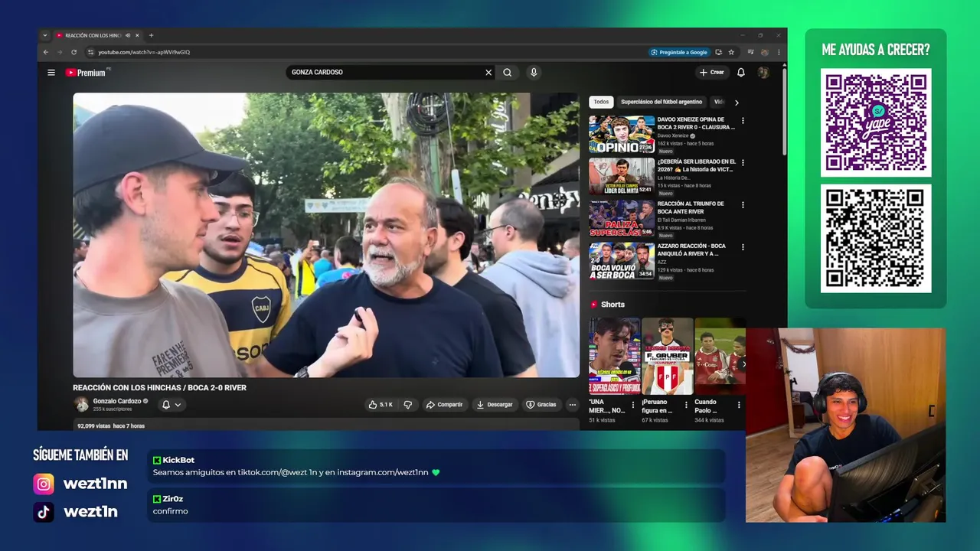Click 92,099 vistas hace 7 horas text
Screen dimensions: 980x551
pyautogui.click(x=111, y=425)
